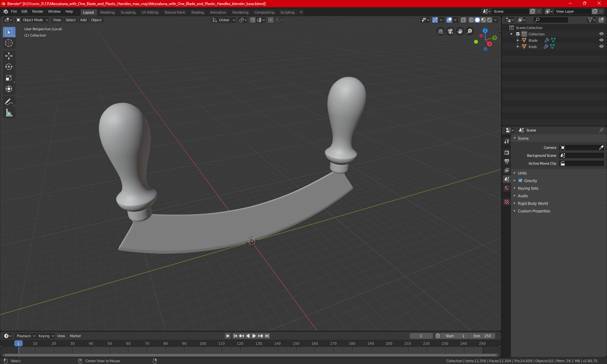The image size is (607, 364).
Task: Open the Object Mode dropdown
Action: (32, 20)
